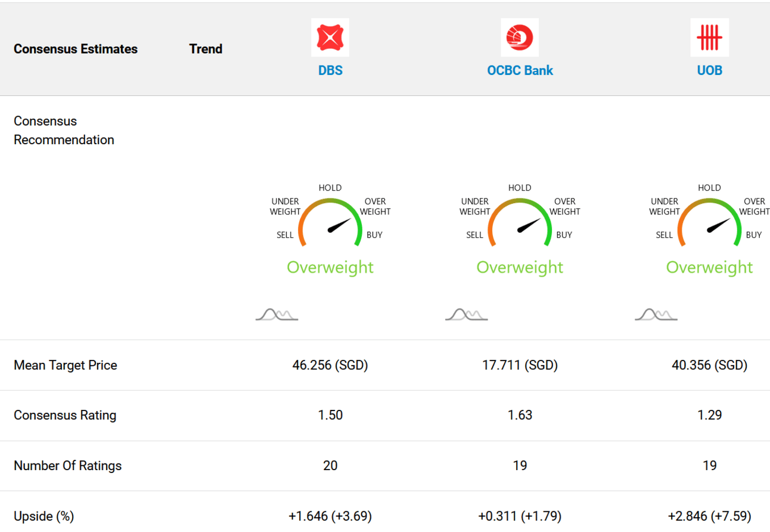The width and height of the screenshot is (770, 532).
Task: Select the consensus rating value 1.29
Action: 709,415
